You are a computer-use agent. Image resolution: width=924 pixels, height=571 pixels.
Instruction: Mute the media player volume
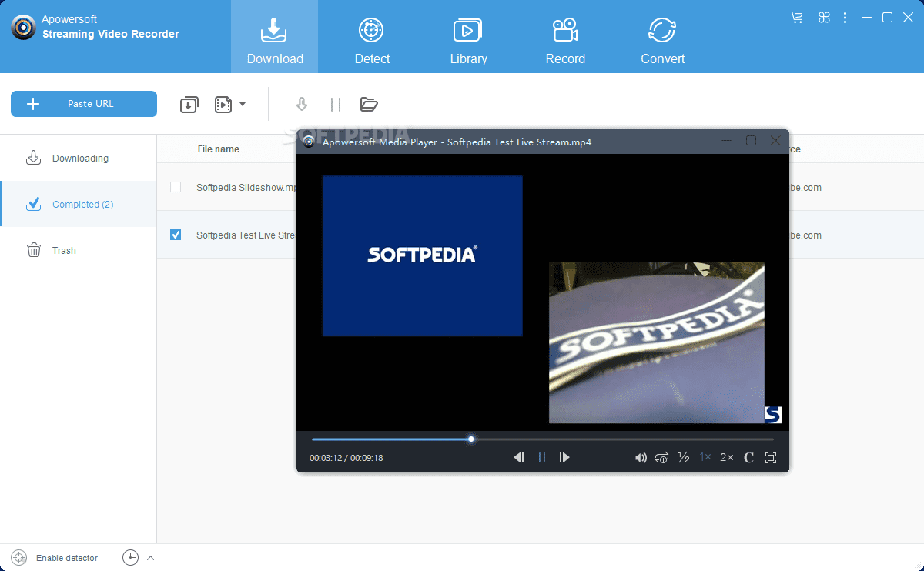point(641,458)
